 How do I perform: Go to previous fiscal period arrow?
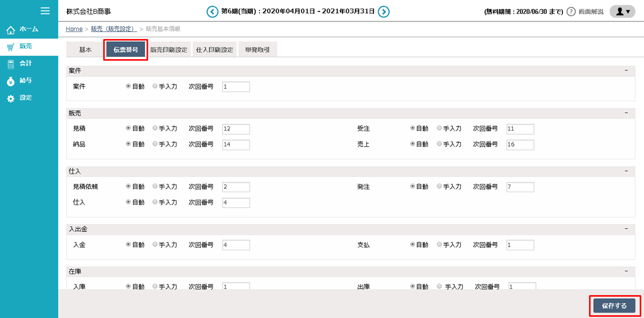pos(212,12)
